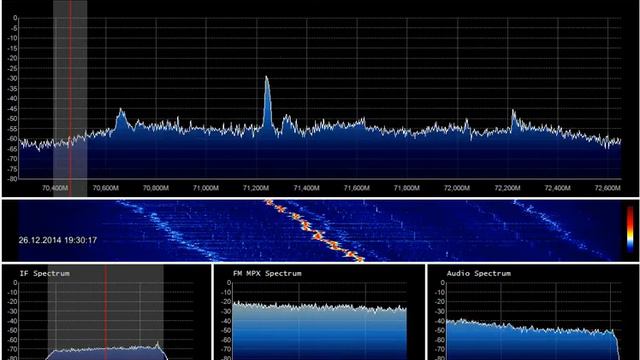This screenshot has width=640, height=360.
Task: Click the -80 label on main spectrum scale
Action: pos(13,179)
